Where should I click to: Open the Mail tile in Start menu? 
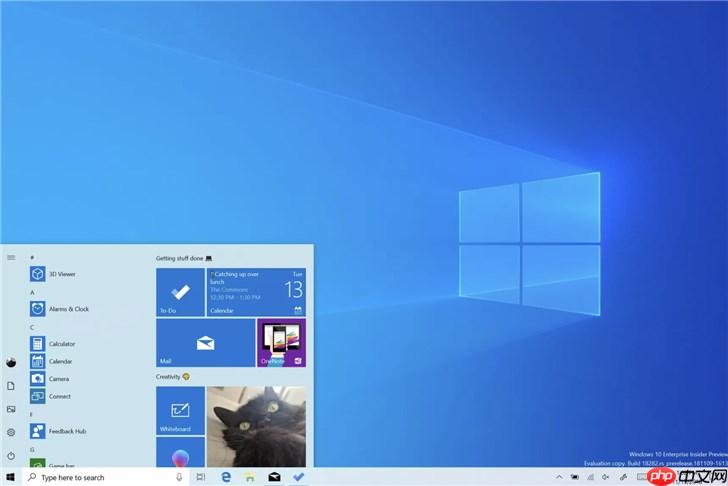205,343
